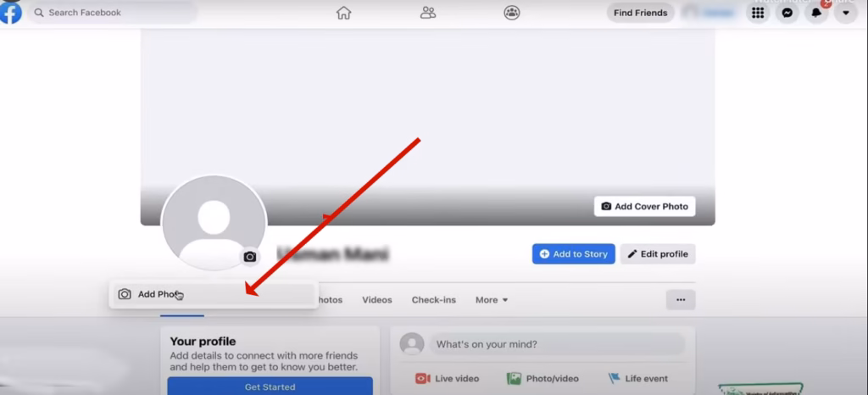This screenshot has width=868, height=395.
Task: Click the Get Started button
Action: coord(270,387)
